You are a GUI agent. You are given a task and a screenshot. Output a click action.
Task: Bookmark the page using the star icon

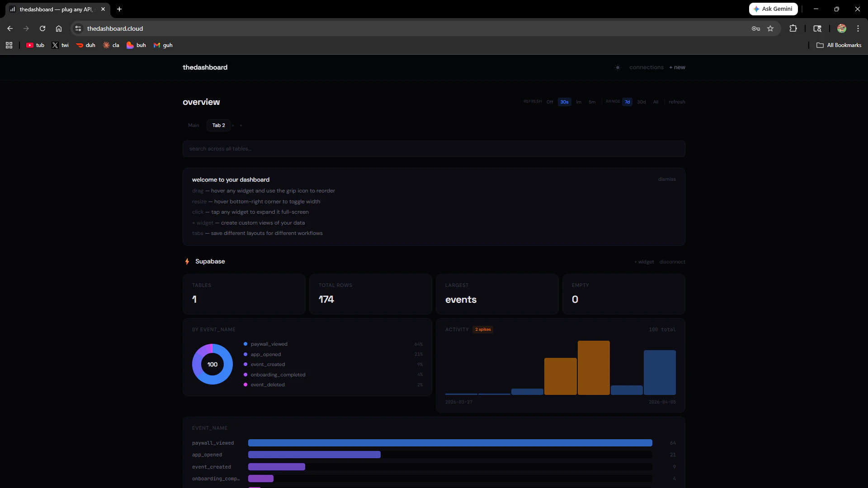(x=771, y=28)
